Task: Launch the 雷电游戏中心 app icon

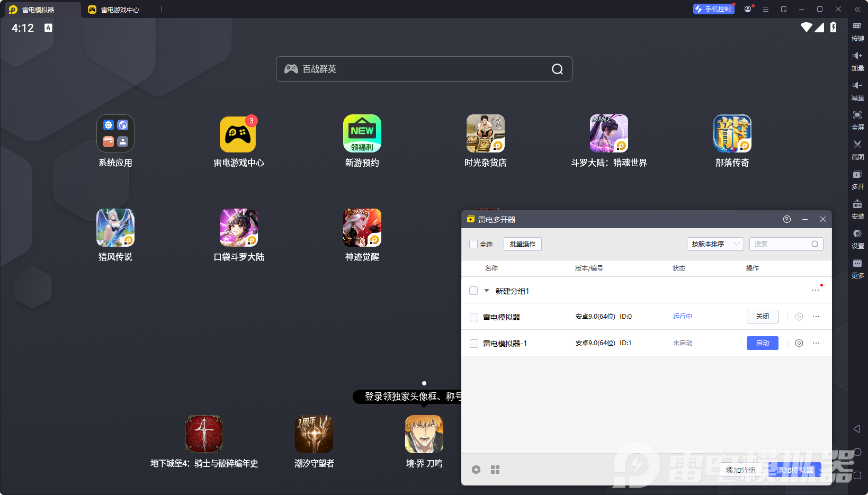Action: point(238,133)
